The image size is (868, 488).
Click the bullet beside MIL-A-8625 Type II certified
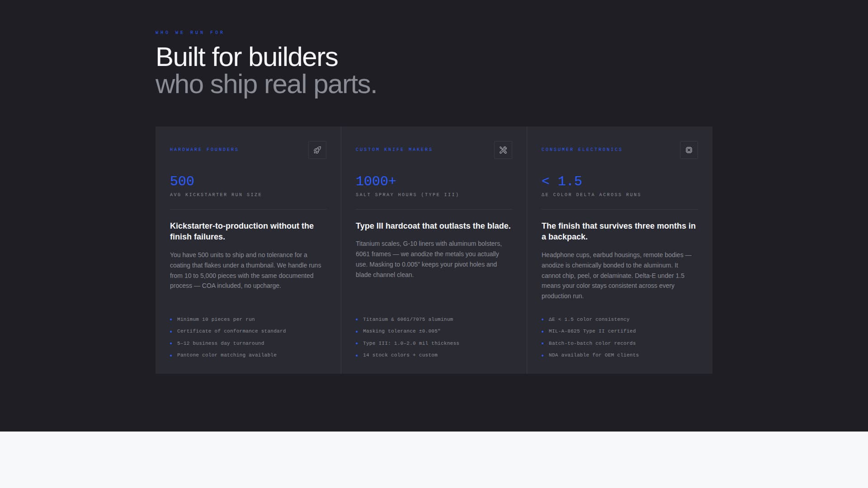[543, 331]
